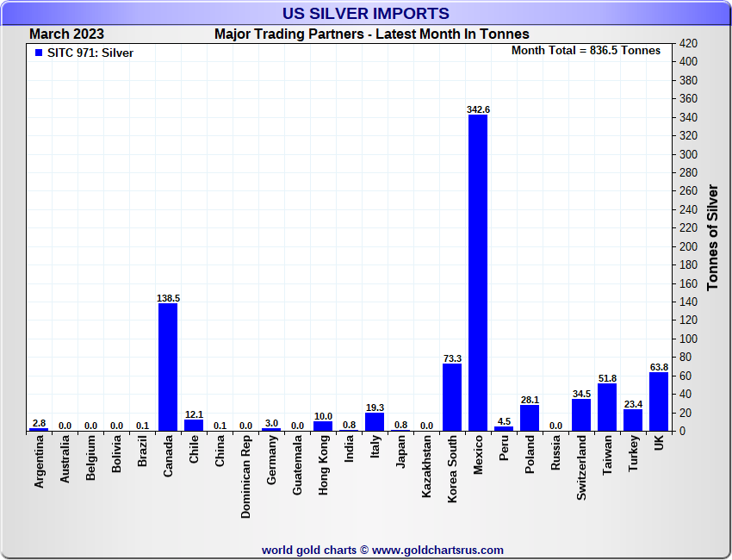
Task: Click the Taiwan bar labeled 51.8
Action: point(607,407)
